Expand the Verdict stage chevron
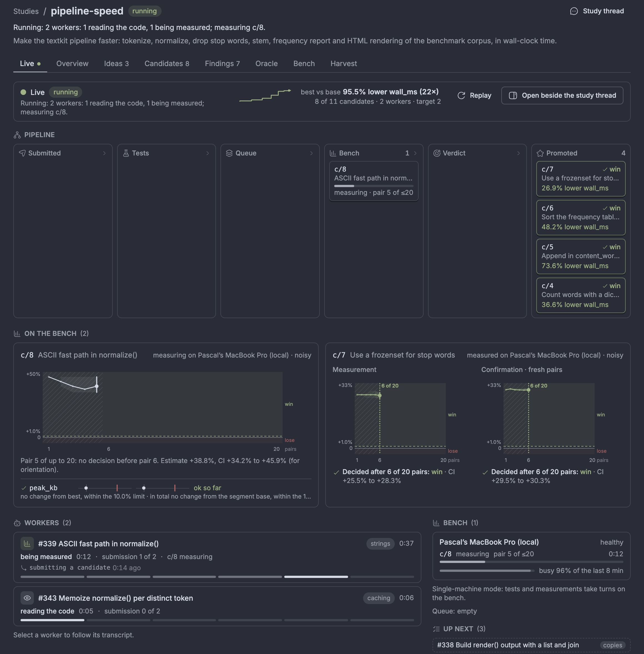 coord(519,153)
